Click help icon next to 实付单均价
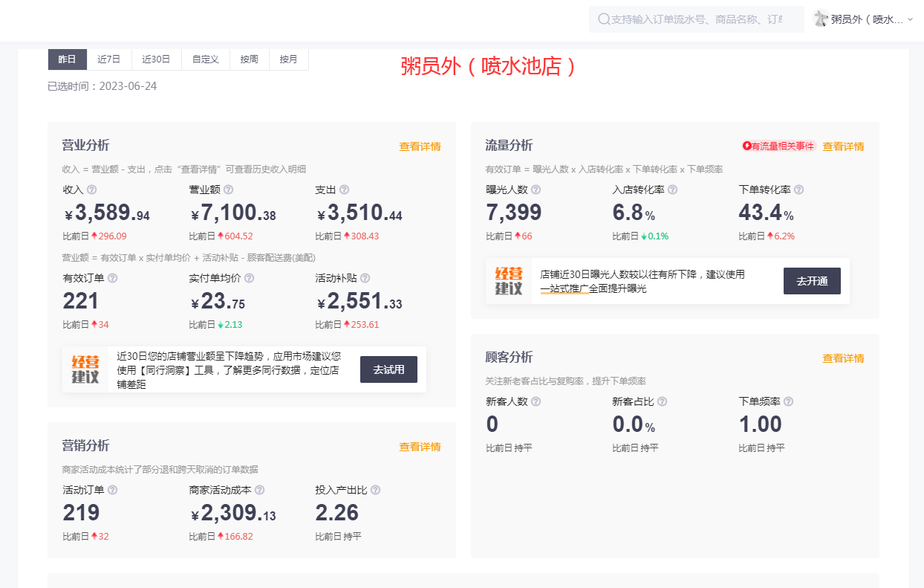 point(250,278)
